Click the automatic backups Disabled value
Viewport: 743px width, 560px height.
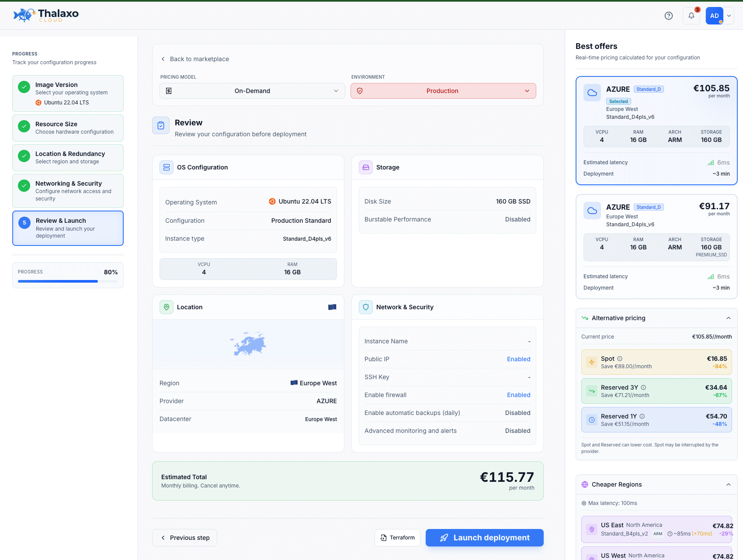click(518, 413)
